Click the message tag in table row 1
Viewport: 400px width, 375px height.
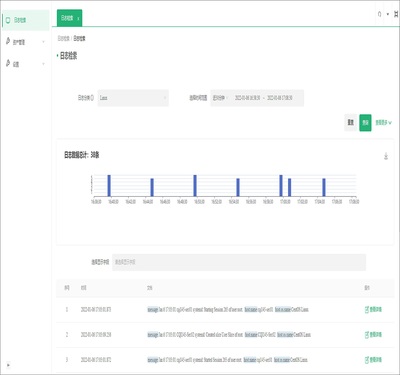(153, 310)
